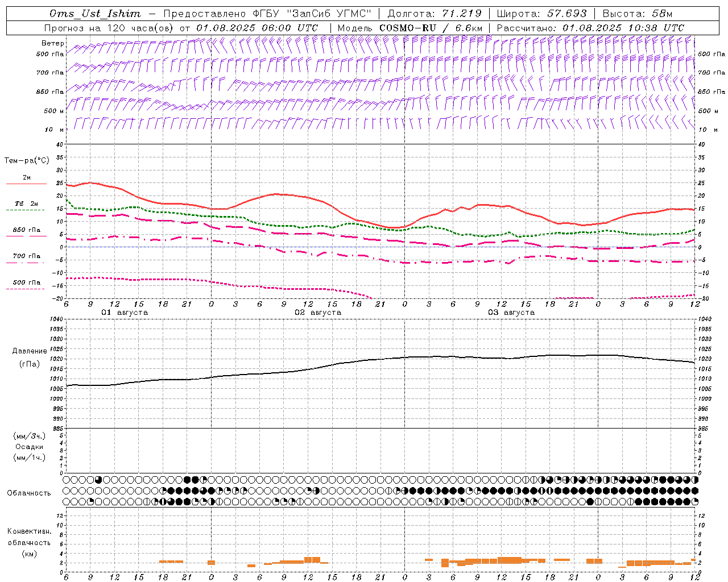Click the (гПа) unit label under Давление
This screenshot has width=728, height=582.
tap(30, 364)
